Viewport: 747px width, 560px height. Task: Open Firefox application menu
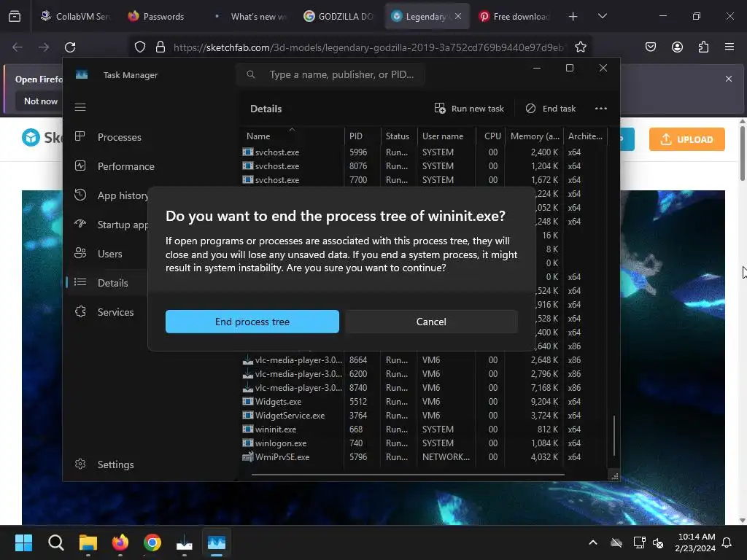tap(729, 47)
